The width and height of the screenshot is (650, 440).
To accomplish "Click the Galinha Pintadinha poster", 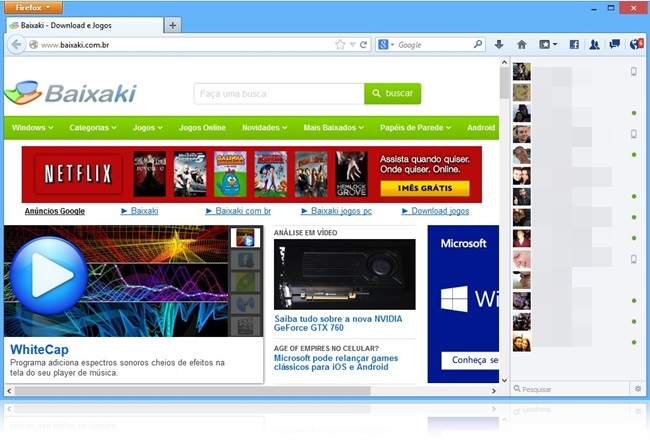I will point(230,174).
